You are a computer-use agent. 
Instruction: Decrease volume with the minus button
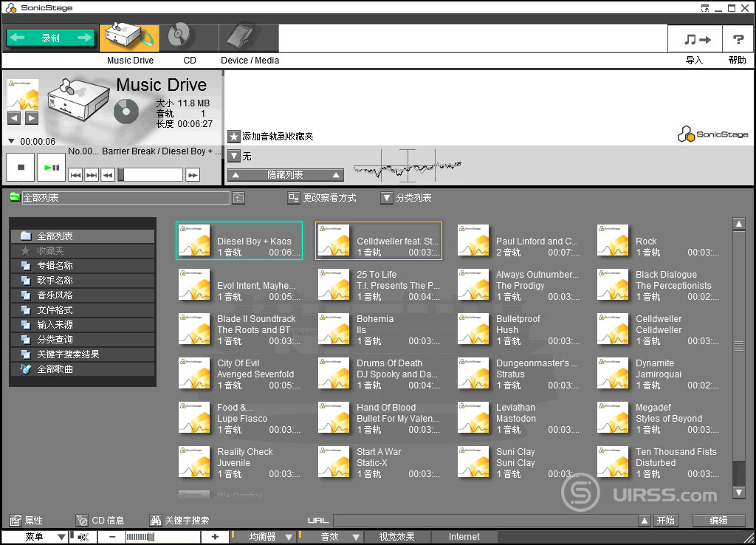112,537
